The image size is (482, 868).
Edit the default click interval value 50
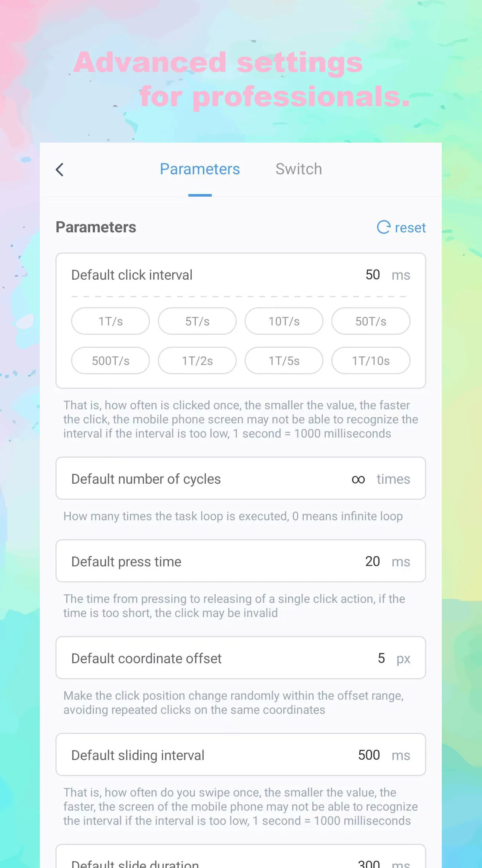tap(373, 275)
